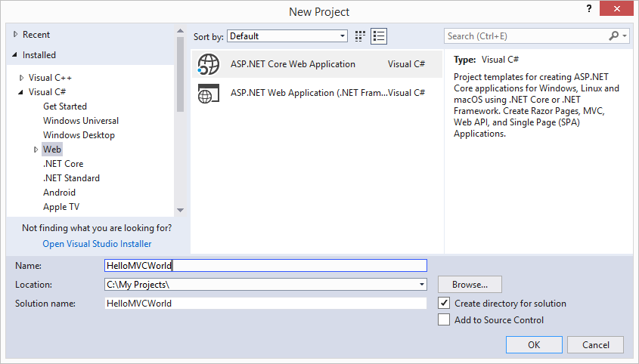This screenshot has width=639, height=364.
Task: Select the .NET Core category
Action: (64, 164)
